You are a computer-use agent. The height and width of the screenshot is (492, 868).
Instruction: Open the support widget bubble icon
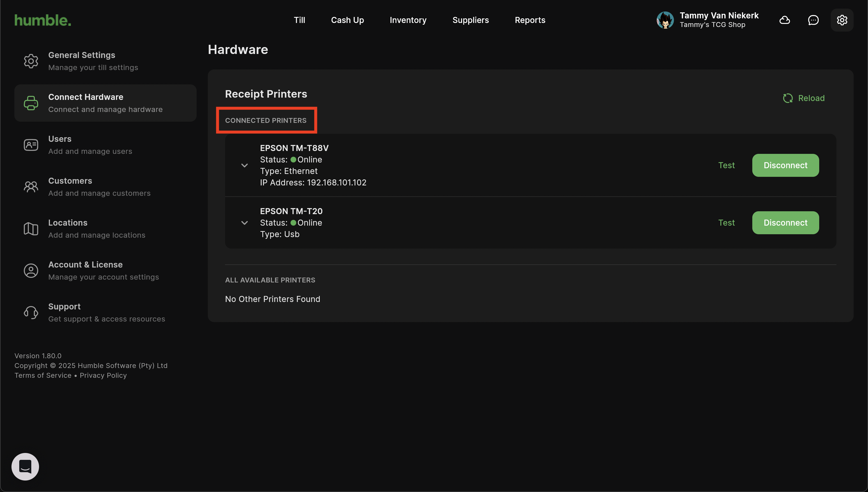click(25, 466)
